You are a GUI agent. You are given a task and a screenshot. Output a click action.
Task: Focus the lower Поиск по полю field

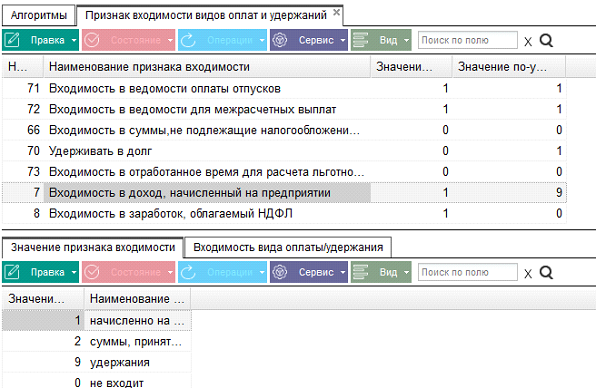coord(468,272)
